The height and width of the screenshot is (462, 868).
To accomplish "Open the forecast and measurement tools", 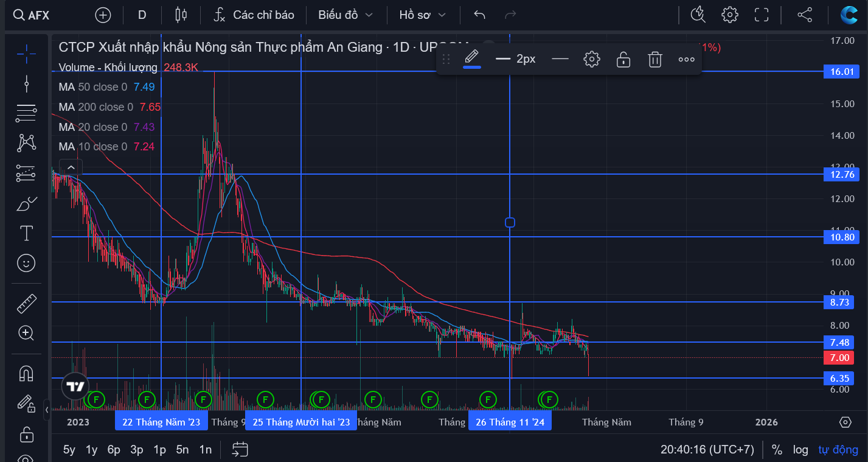I will coord(26,173).
